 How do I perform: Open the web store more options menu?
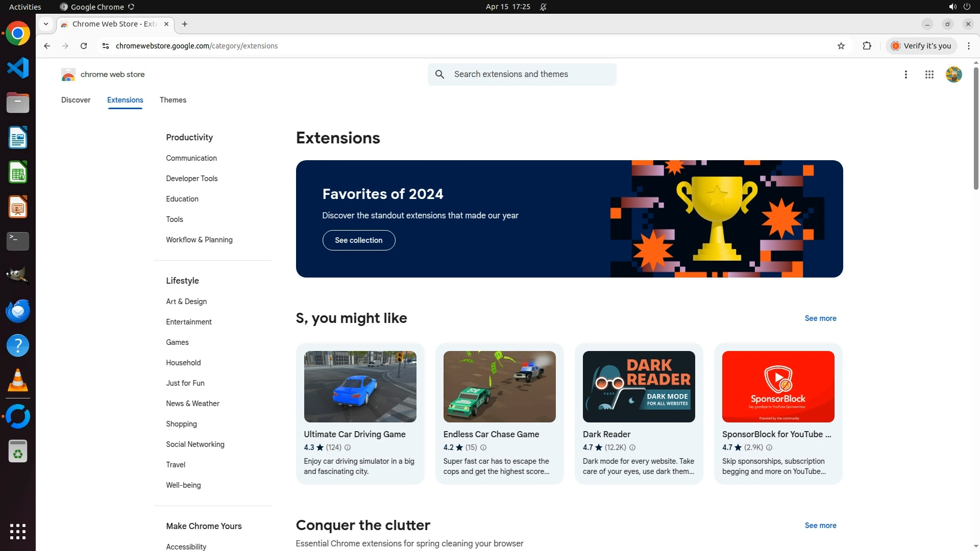point(905,74)
